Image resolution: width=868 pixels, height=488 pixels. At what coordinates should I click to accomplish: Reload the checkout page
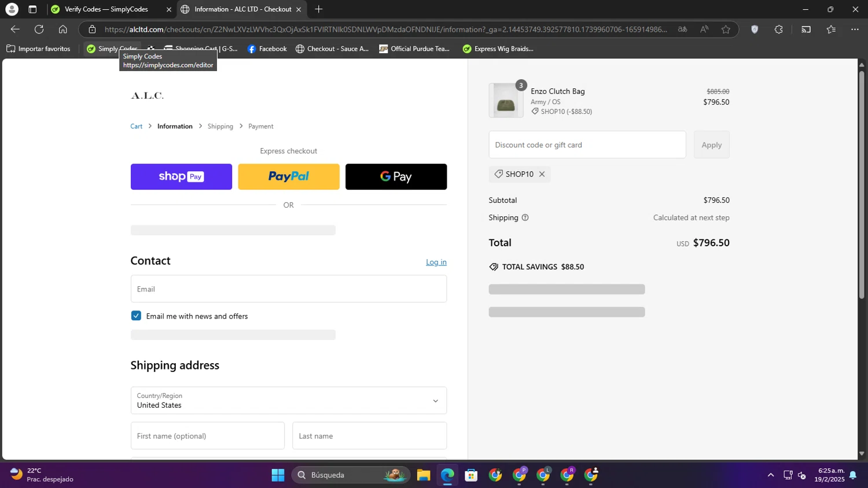[39, 29]
